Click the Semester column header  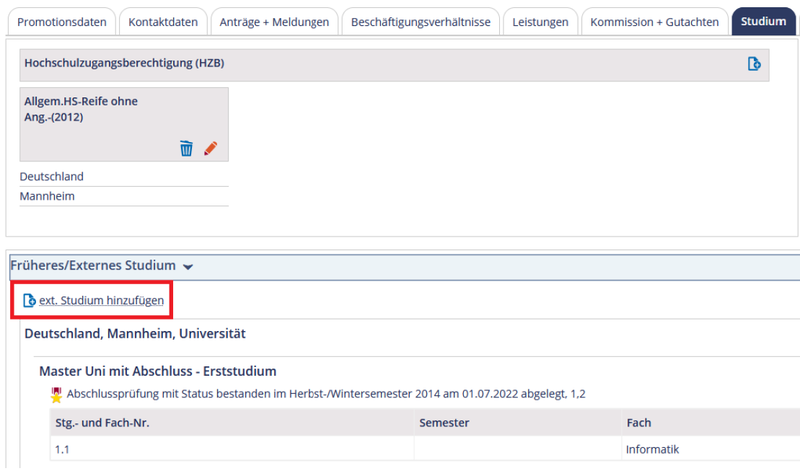pyautogui.click(x=444, y=423)
